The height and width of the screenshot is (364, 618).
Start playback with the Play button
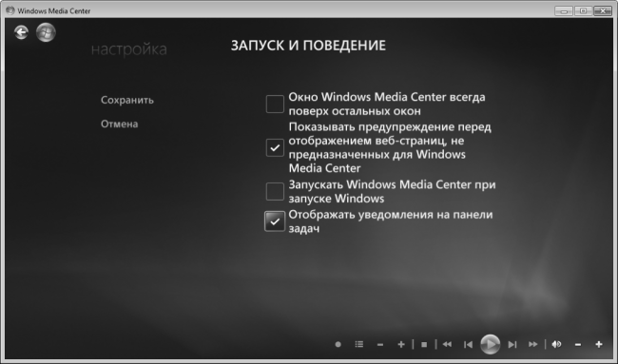[491, 344]
